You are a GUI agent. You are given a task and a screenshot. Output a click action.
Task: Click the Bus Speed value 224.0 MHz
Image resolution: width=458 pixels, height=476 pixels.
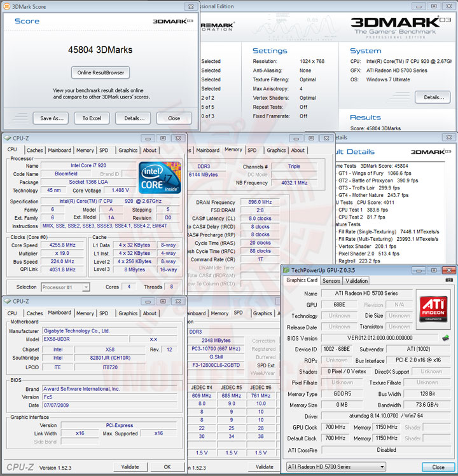62,261
